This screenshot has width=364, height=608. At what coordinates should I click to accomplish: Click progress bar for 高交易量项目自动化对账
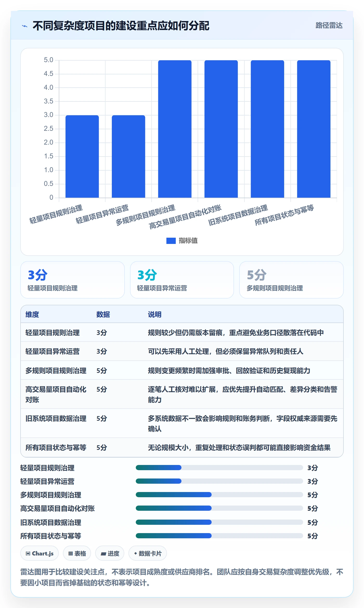point(219,508)
